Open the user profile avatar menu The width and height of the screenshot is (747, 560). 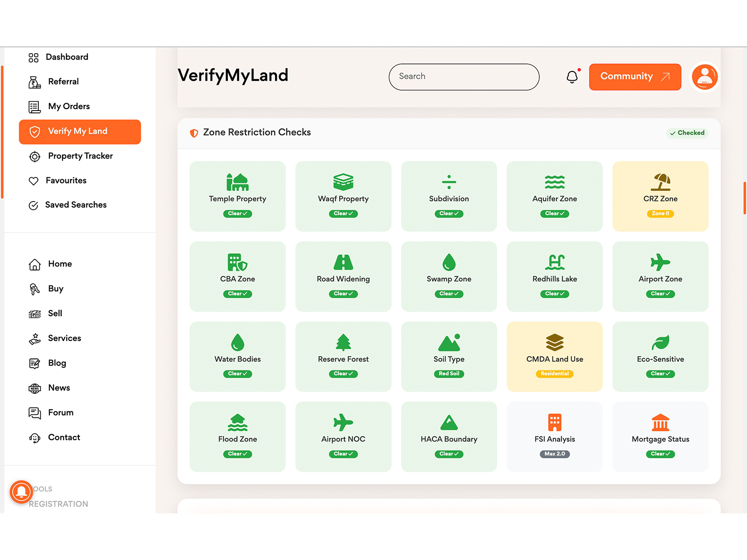pyautogui.click(x=705, y=77)
